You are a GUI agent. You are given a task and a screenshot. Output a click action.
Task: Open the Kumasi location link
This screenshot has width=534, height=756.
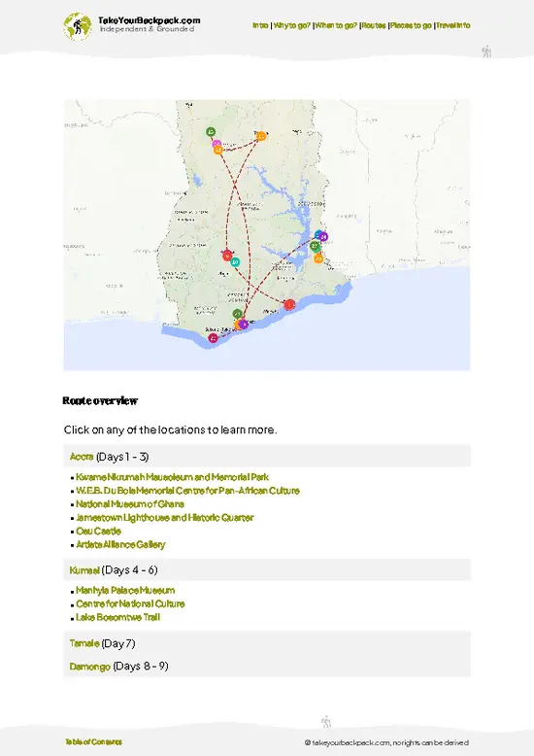click(84, 569)
